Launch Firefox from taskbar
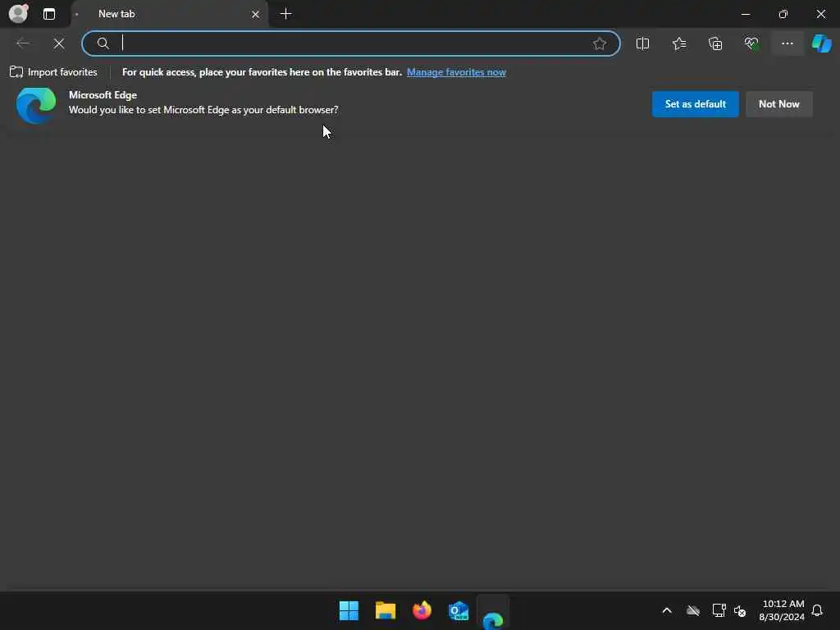840x630 pixels. tap(422, 610)
